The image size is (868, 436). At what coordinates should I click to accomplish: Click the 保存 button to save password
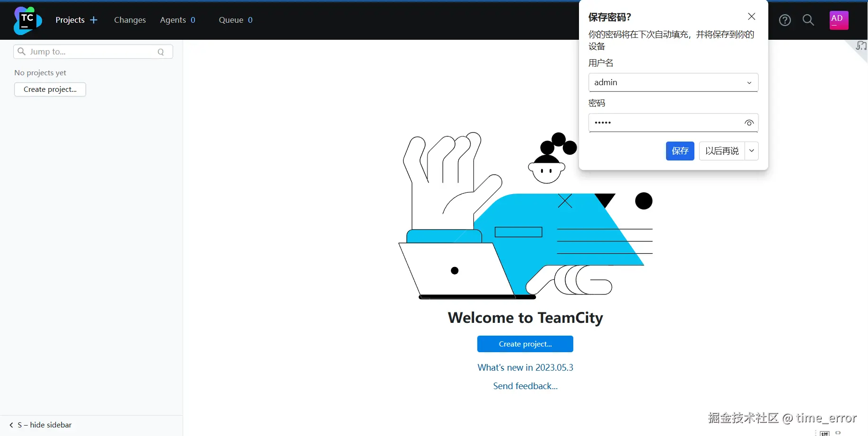click(x=680, y=151)
